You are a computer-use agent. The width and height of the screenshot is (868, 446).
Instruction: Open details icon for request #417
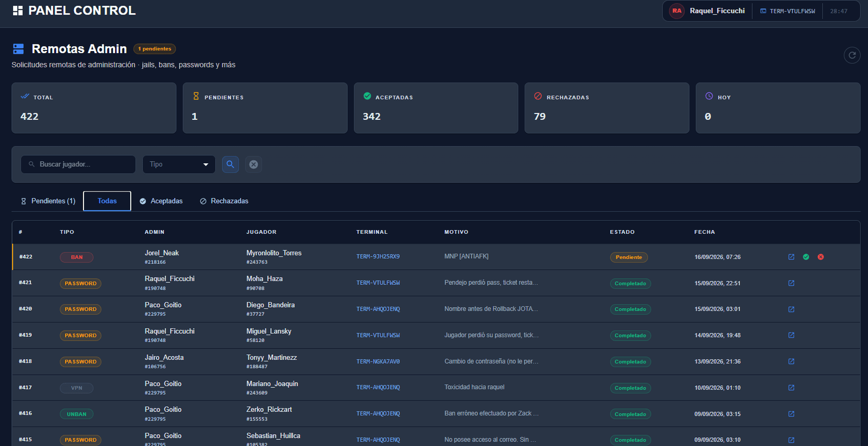click(x=791, y=388)
